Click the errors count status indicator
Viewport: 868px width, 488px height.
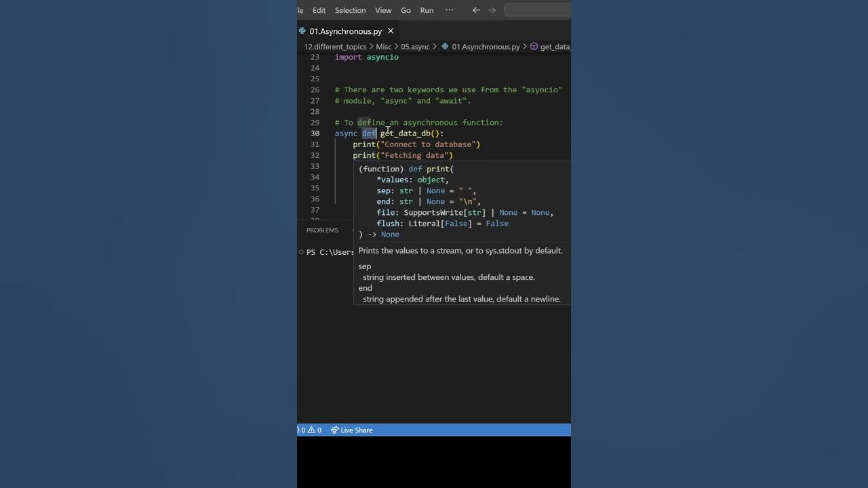click(300, 430)
